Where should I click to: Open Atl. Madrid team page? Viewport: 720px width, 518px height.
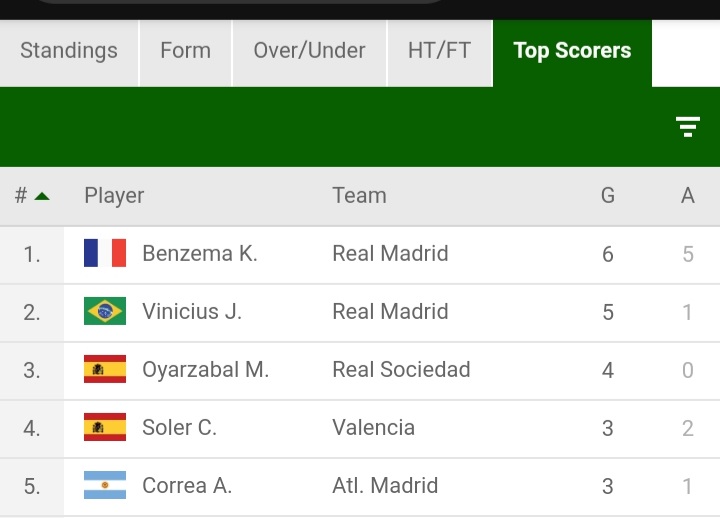click(x=385, y=485)
